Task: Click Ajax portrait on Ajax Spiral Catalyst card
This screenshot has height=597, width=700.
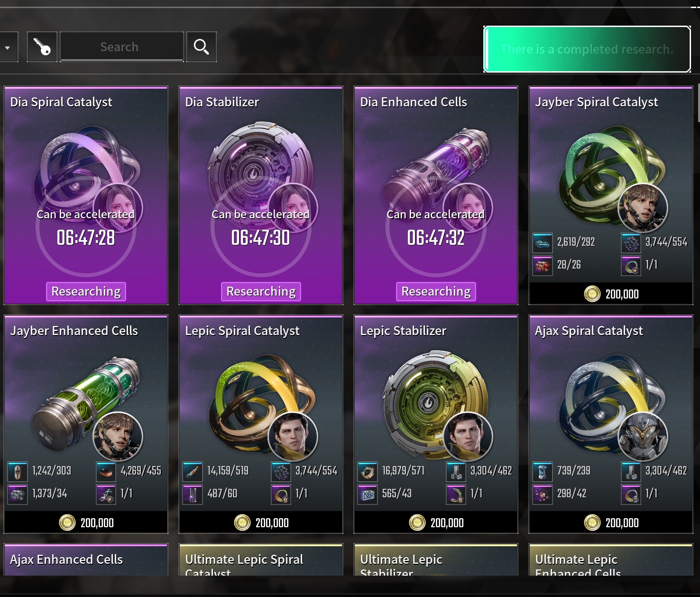Action: point(643,437)
